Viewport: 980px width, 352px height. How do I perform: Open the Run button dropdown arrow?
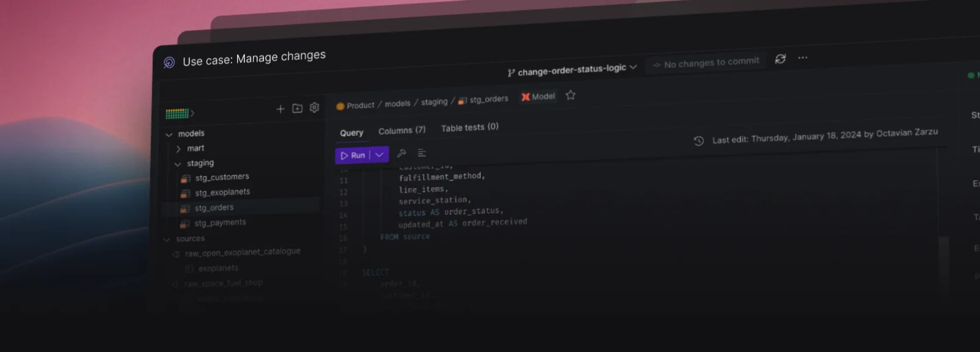coord(379,155)
